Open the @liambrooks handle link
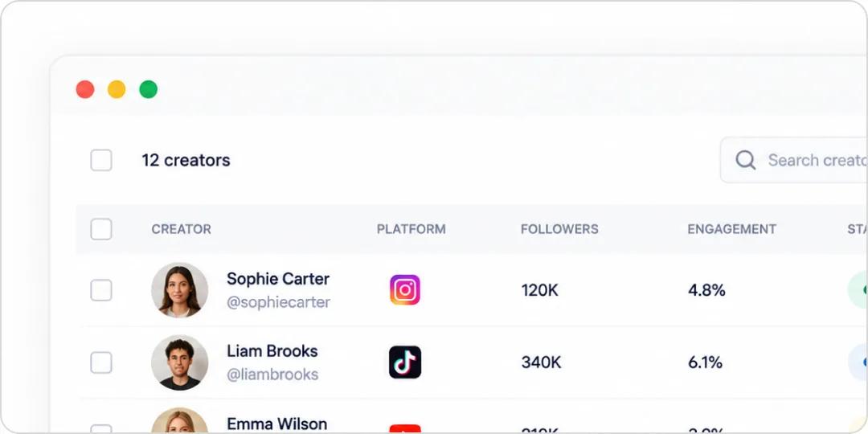Image resolution: width=868 pixels, height=434 pixels. [272, 375]
